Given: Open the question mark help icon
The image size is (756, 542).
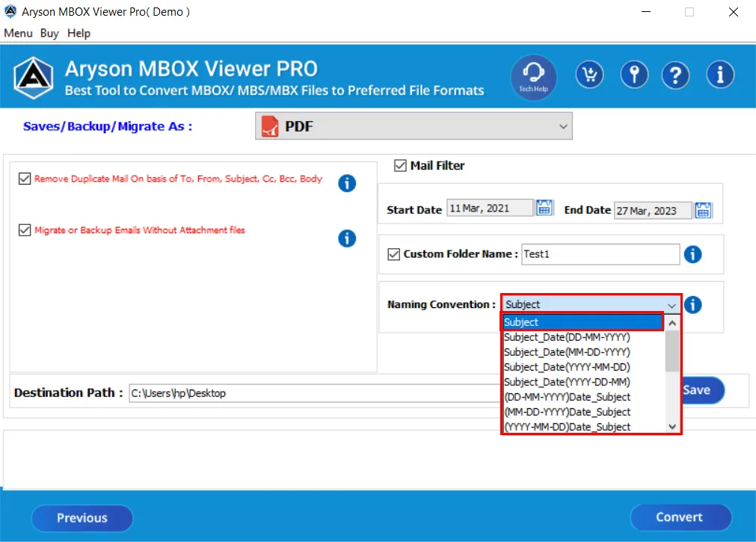Looking at the screenshot, I should point(675,76).
